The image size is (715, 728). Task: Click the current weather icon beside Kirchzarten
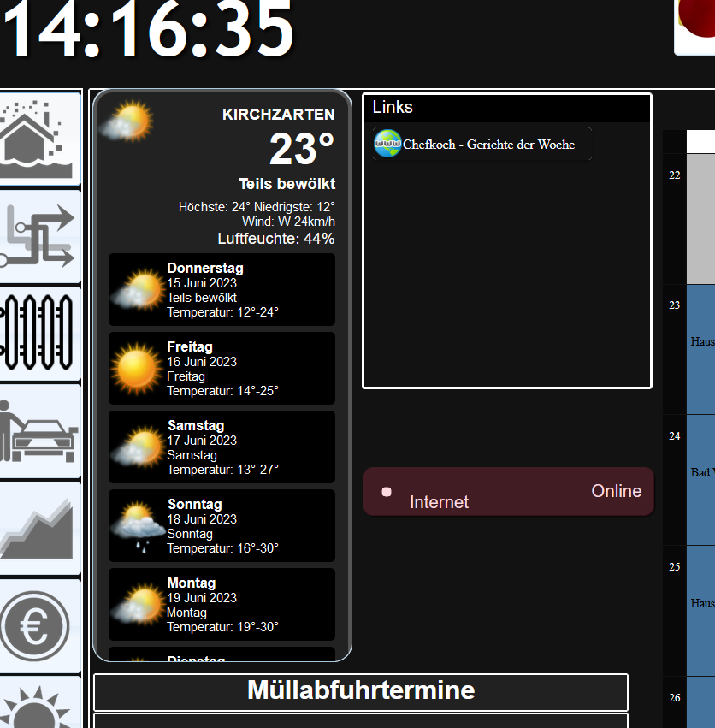127,121
